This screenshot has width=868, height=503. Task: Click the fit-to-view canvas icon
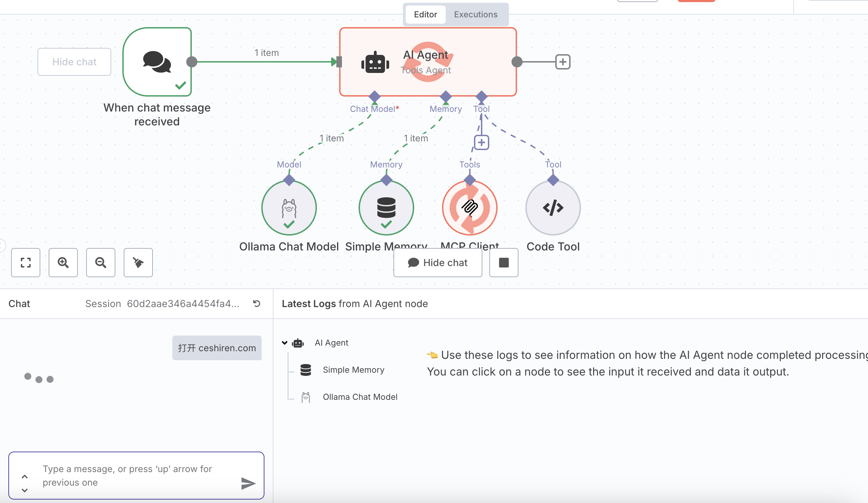click(x=26, y=263)
